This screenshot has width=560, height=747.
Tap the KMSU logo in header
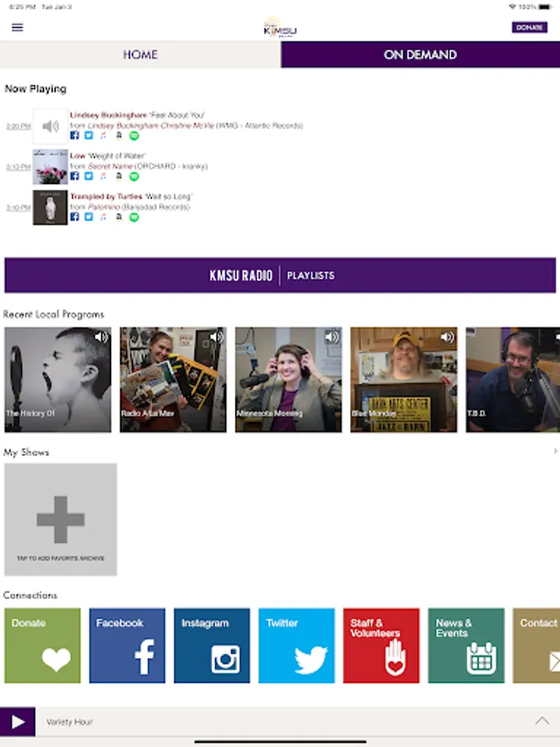[280, 27]
